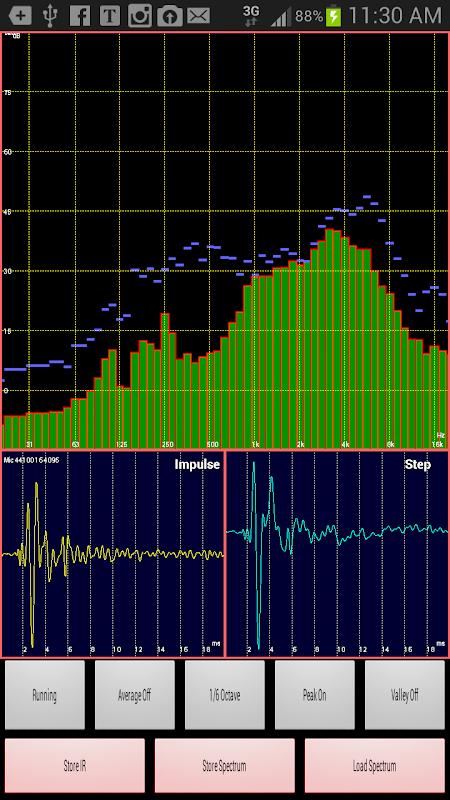Tap the camera upload notification icon

coord(169,17)
